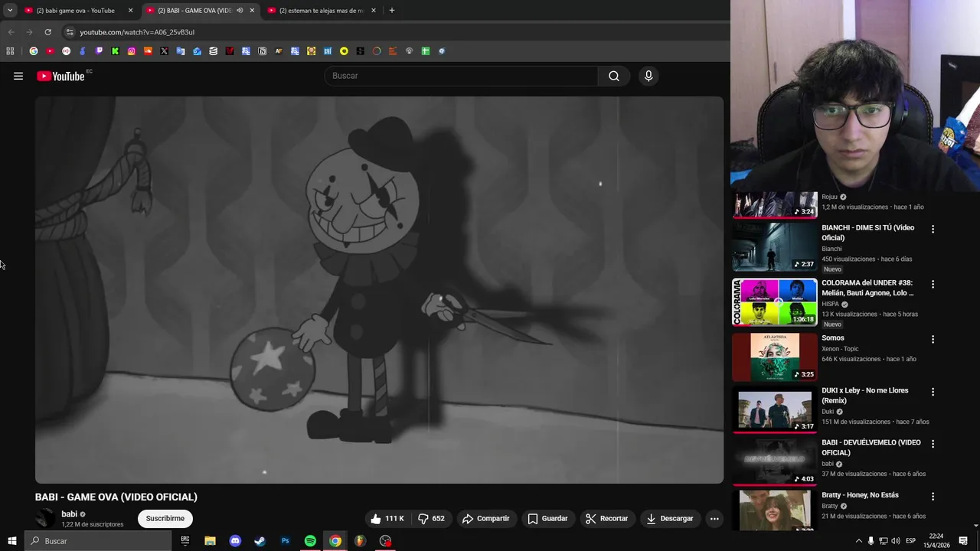Mute the playing tab via speaker icon
The width and height of the screenshot is (980, 551).
tap(240, 11)
